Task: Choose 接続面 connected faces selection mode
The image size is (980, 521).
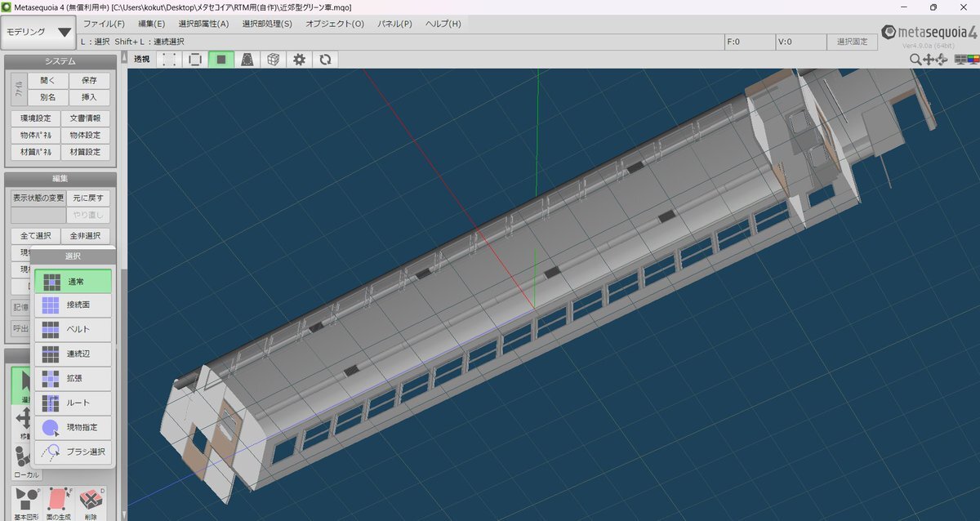Action: click(73, 305)
